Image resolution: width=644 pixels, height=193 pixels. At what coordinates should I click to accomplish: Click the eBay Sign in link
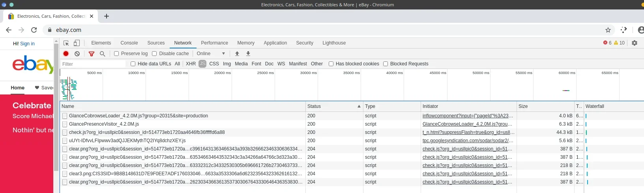coord(27,44)
